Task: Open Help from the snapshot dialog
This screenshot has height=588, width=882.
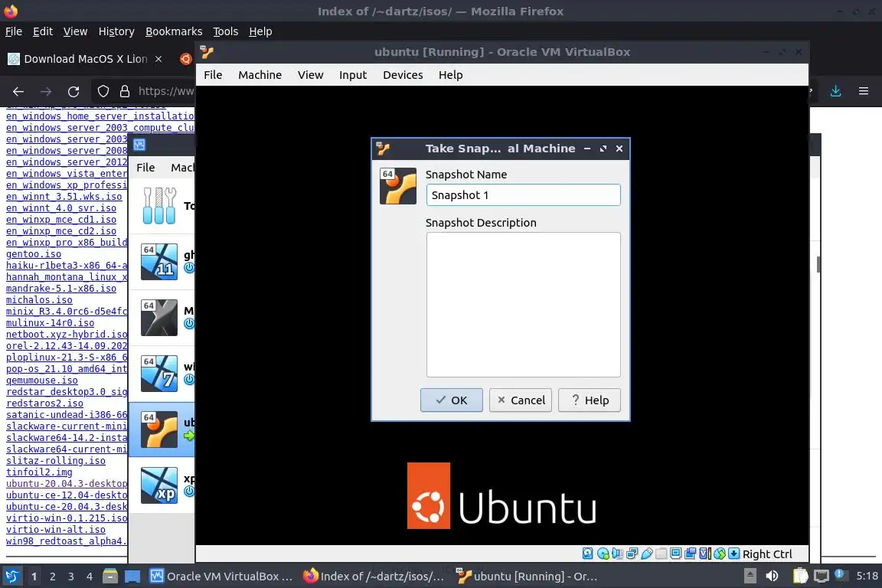Action: click(590, 400)
